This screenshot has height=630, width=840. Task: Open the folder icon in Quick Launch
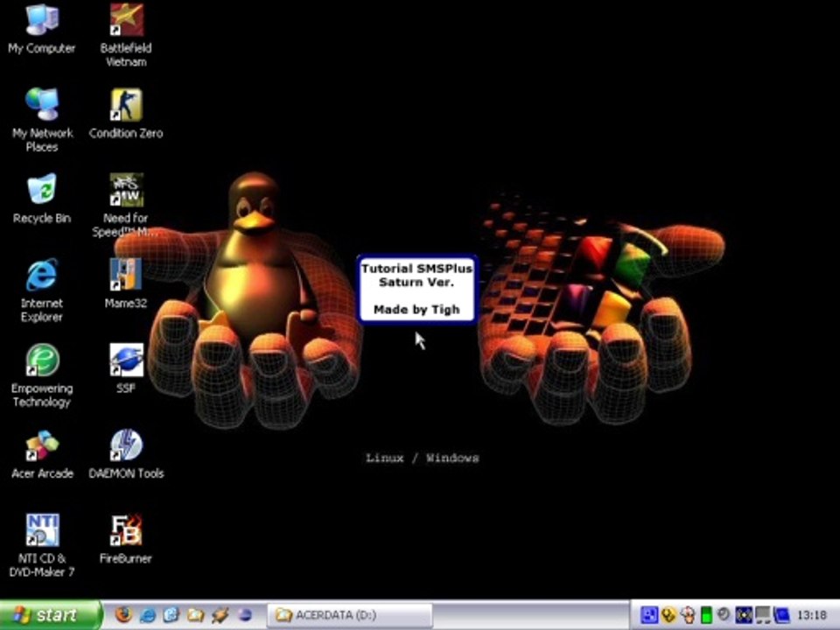[195, 615]
